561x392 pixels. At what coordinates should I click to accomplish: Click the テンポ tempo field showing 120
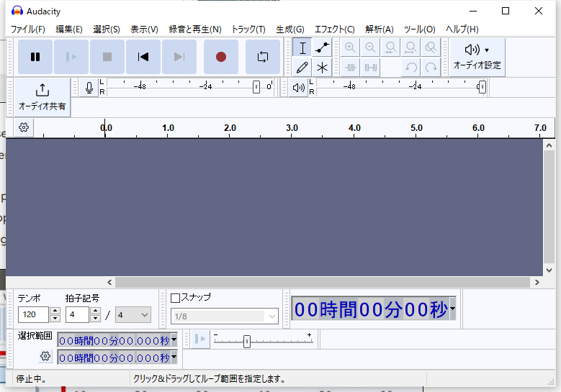33,314
